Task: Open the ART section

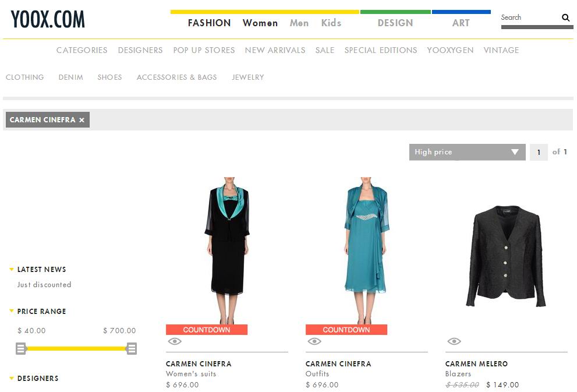Action: [x=461, y=23]
